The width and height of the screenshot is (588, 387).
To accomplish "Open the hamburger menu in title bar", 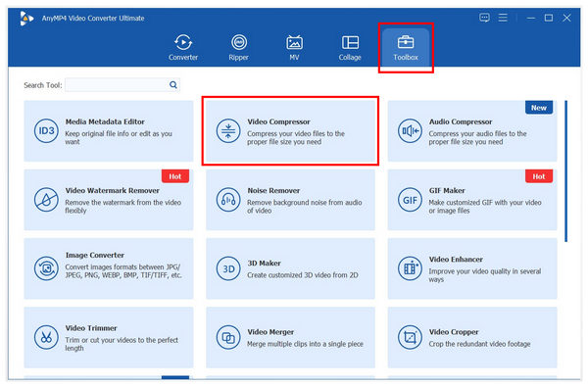I will [x=503, y=18].
